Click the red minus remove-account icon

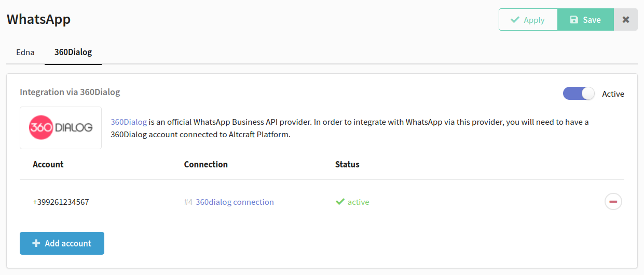[613, 202]
